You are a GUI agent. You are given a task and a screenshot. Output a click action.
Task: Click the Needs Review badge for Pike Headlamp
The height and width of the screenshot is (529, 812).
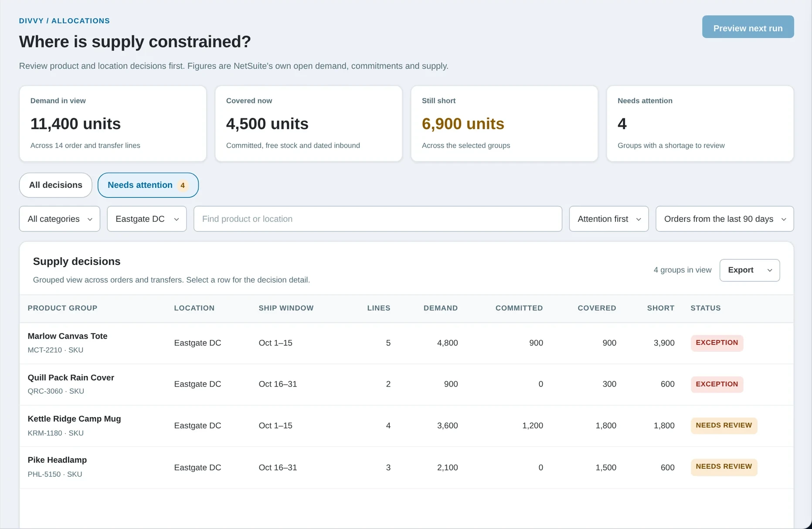[724, 467]
